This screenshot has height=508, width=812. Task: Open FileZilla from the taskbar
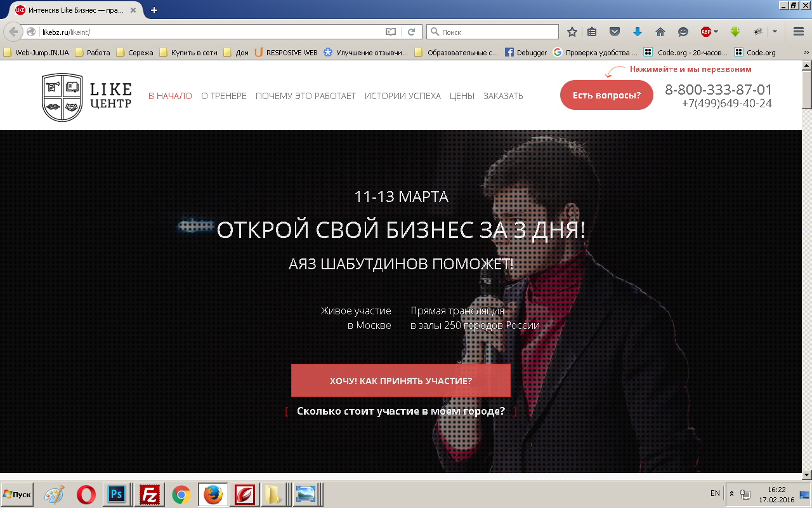click(x=149, y=495)
